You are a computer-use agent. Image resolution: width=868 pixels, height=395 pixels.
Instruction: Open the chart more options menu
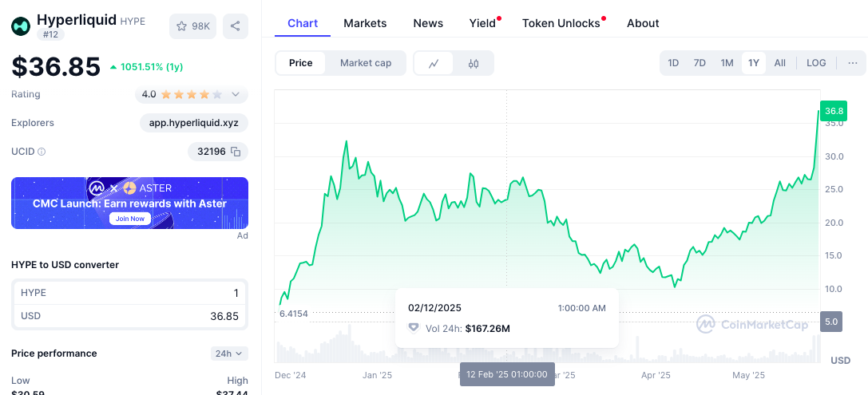point(852,63)
